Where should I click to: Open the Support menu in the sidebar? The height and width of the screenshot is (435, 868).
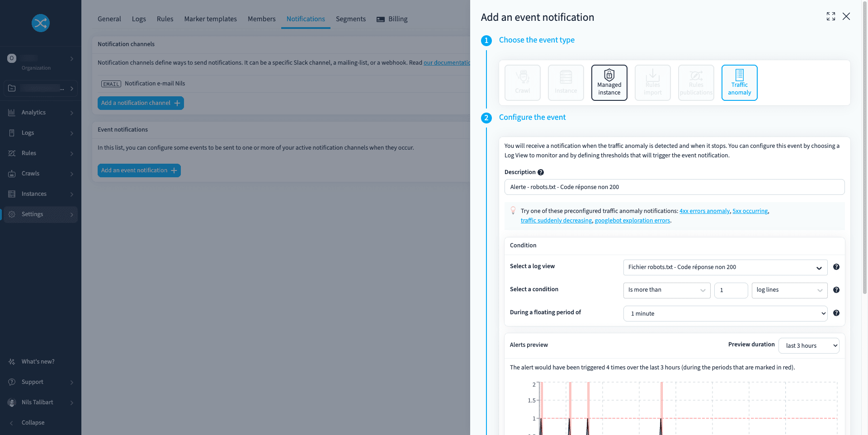coord(40,382)
